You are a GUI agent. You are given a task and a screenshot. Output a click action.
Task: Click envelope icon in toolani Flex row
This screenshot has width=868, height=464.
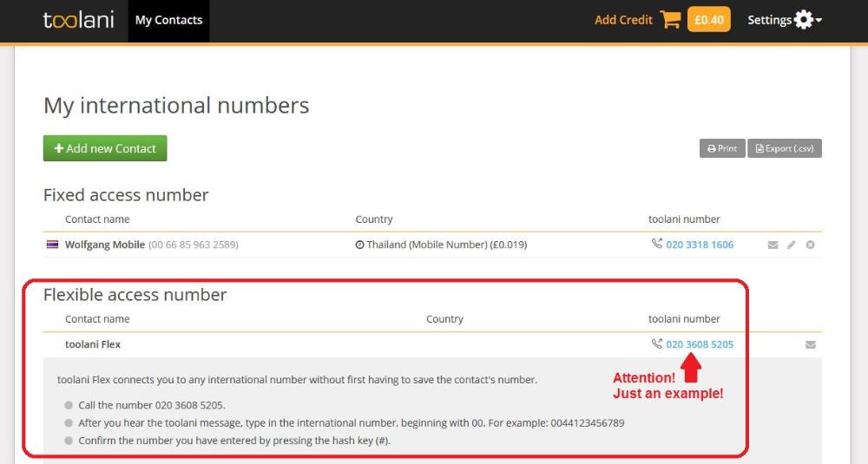[x=811, y=344]
